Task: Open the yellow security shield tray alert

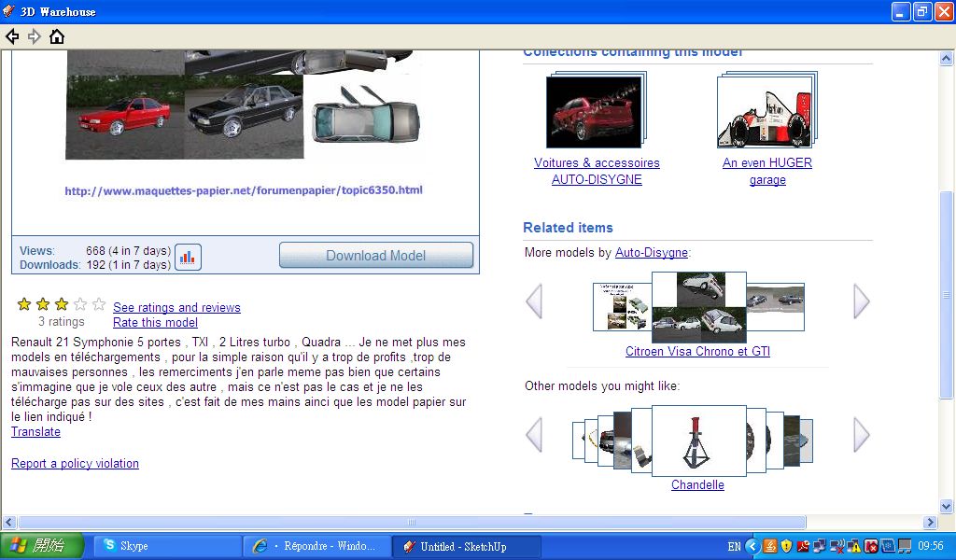Action: point(786,546)
